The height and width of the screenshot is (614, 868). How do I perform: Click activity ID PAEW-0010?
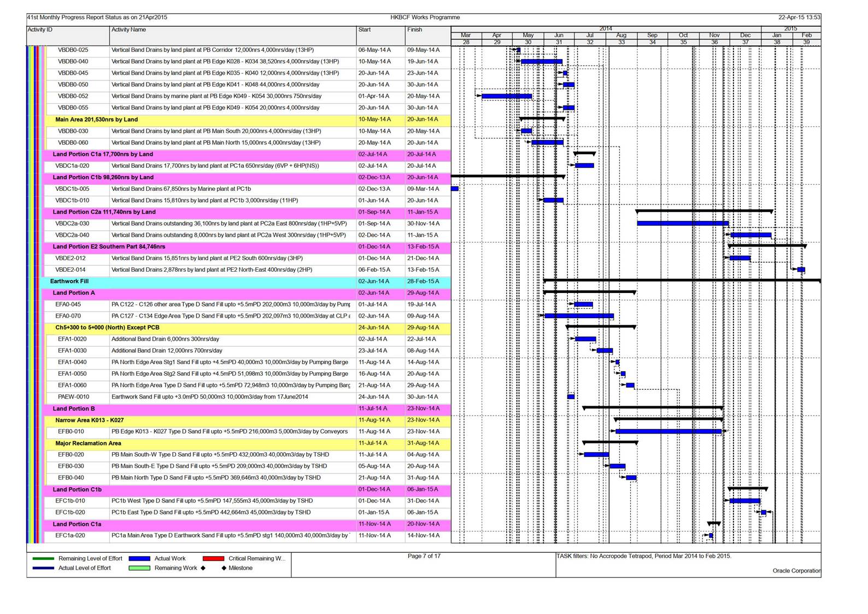(x=73, y=397)
